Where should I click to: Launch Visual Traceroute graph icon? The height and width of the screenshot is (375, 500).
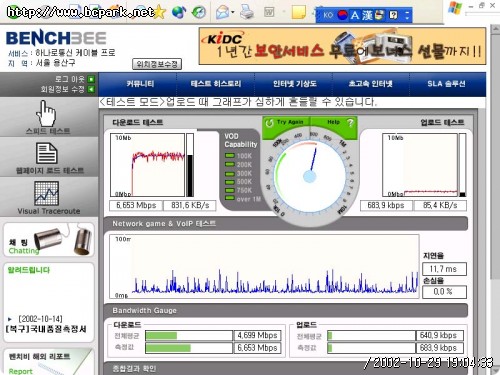47,193
